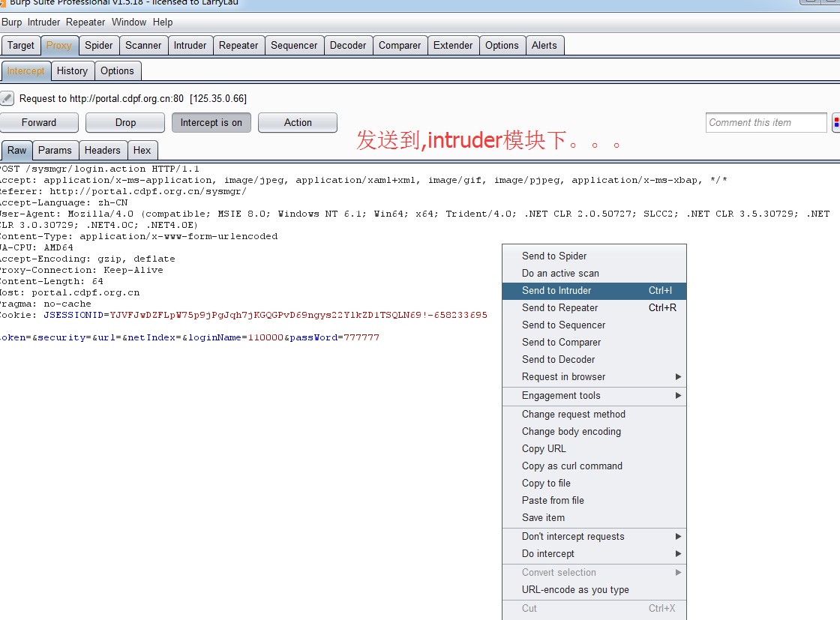Click the Referer header line
The image size is (840, 620).
(x=123, y=191)
